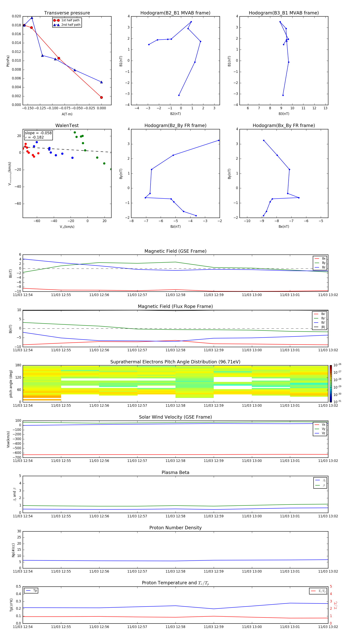Image resolution: width=351 pixels, height=644 pixels.
Task: Click 'Bz(nT)' x-axis label of hodogram
Action: point(175,227)
